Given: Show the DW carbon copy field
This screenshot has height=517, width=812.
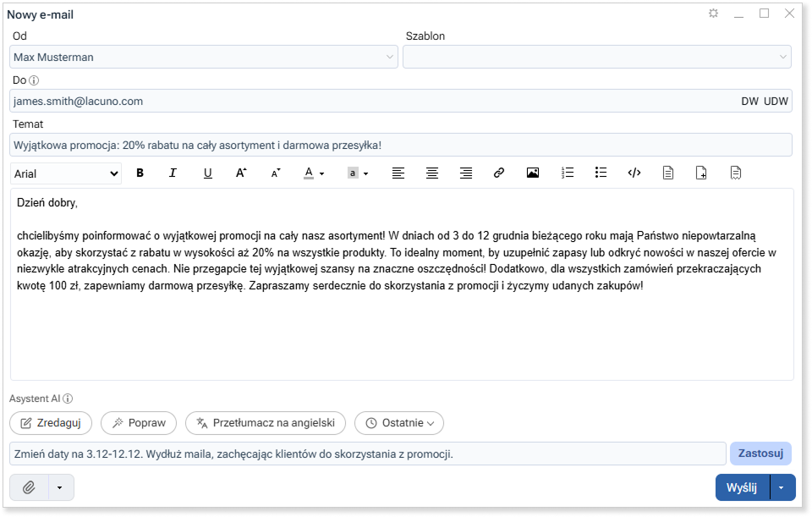Looking at the screenshot, I should tap(749, 102).
